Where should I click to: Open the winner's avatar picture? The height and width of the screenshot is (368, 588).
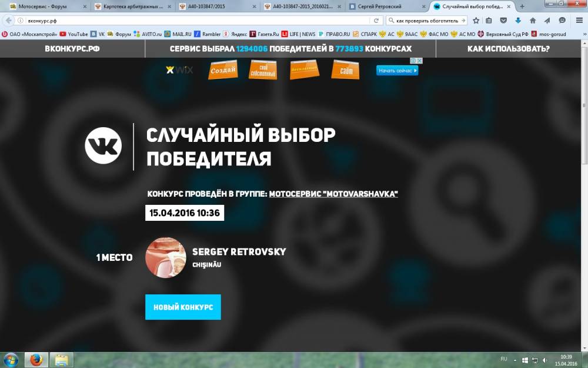click(x=166, y=258)
